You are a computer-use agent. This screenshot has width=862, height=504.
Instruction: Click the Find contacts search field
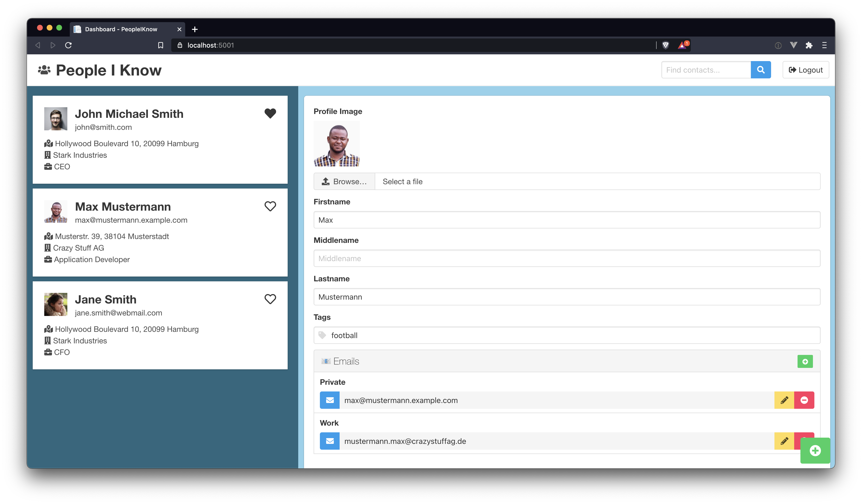[x=705, y=70]
